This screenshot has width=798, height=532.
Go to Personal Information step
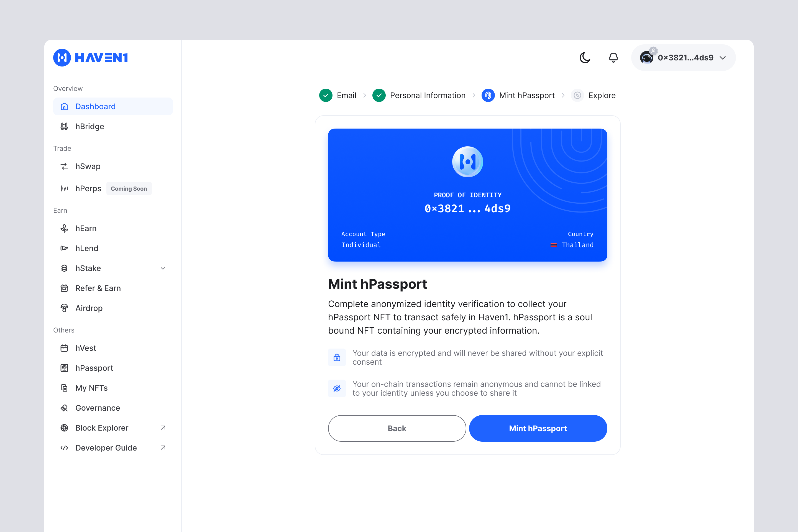(x=427, y=95)
